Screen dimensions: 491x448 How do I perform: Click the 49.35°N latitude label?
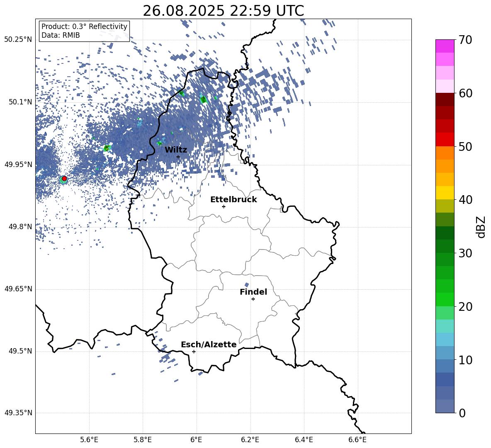coord(18,413)
